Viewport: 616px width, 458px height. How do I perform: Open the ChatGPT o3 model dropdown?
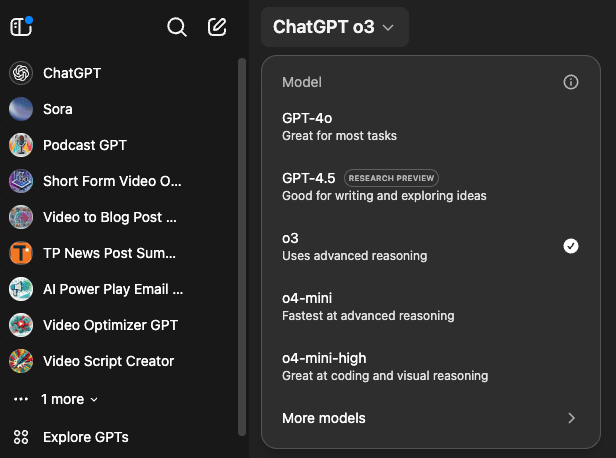pyautogui.click(x=335, y=27)
